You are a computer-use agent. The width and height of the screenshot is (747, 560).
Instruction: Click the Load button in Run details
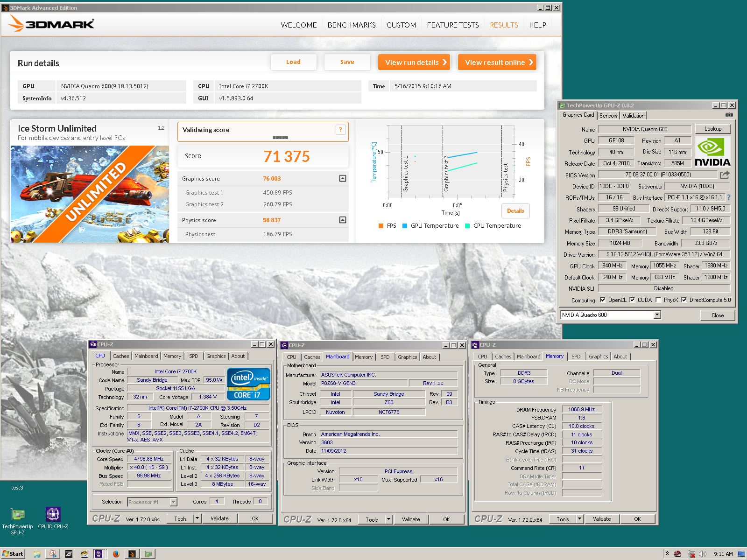(x=293, y=62)
